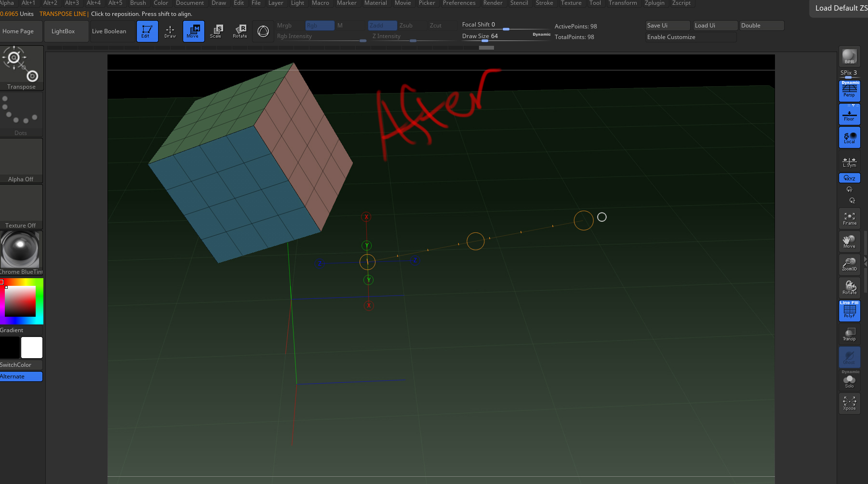868x484 pixels.
Task: Open the Transpose brush picker
Action: click(x=21, y=68)
